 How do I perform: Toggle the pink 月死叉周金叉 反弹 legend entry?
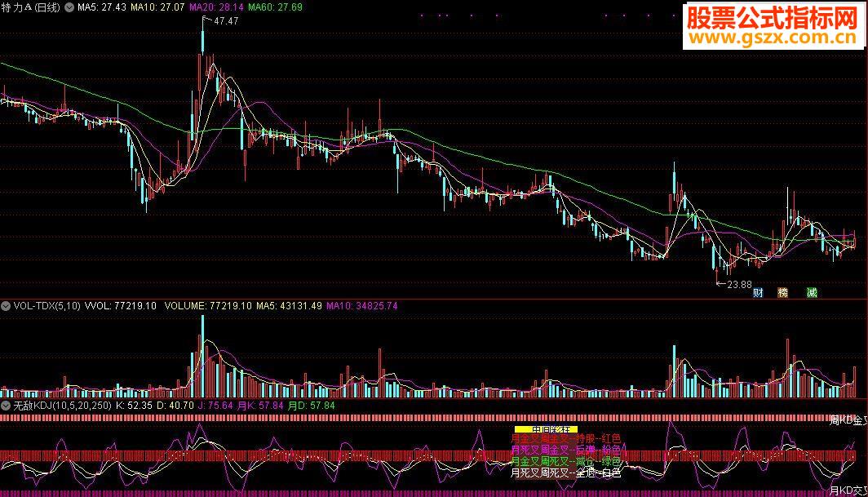[x=565, y=450]
